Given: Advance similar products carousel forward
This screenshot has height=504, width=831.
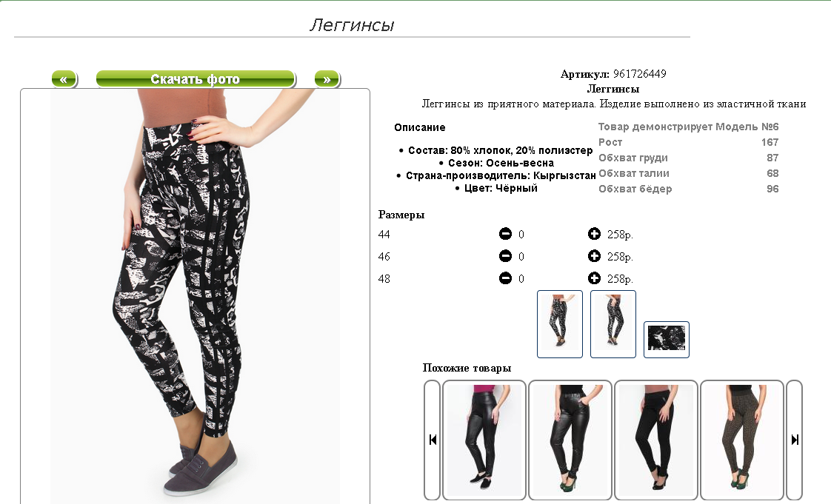Looking at the screenshot, I should click(x=795, y=440).
